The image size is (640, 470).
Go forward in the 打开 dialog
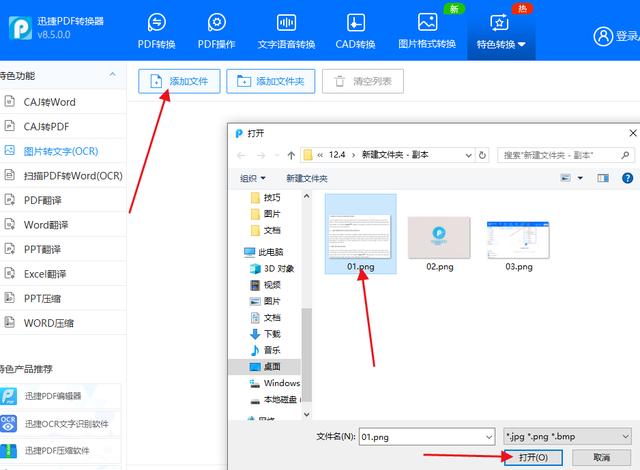[x=261, y=155]
